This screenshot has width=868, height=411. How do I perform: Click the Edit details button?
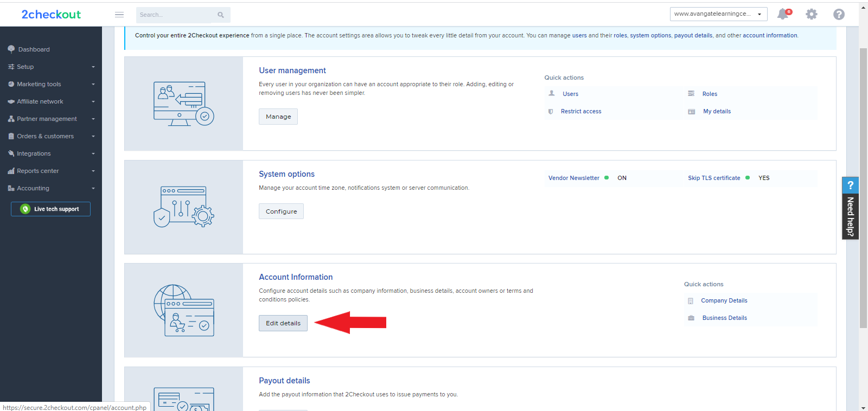pyautogui.click(x=283, y=323)
